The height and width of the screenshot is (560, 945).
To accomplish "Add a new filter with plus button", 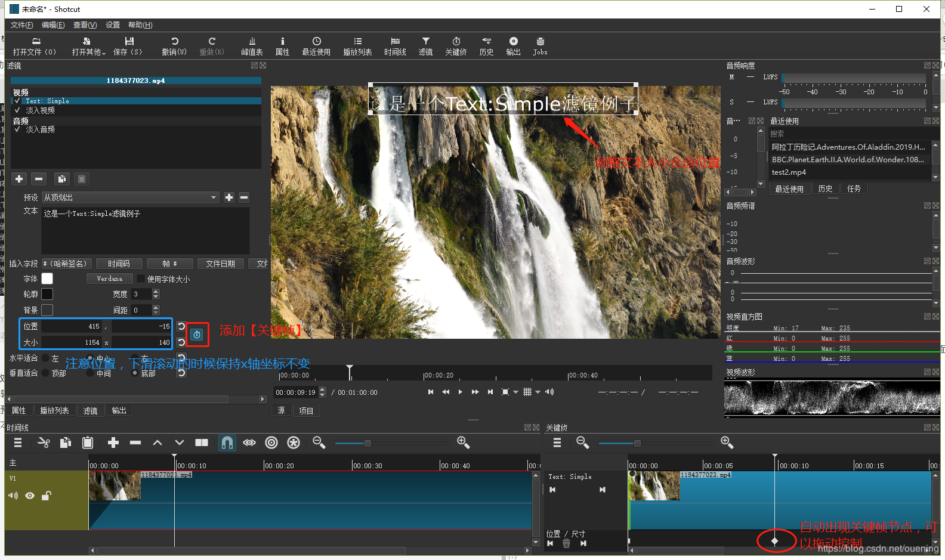I will coord(19,179).
